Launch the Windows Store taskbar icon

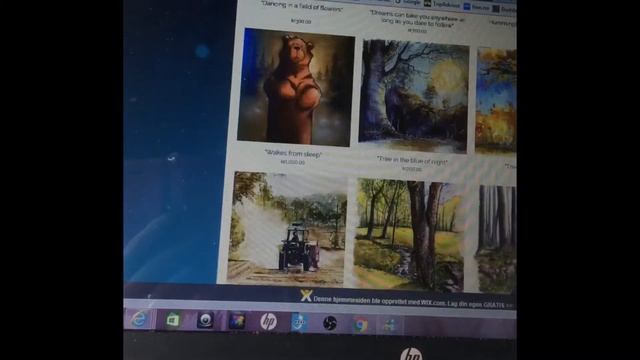(173, 320)
